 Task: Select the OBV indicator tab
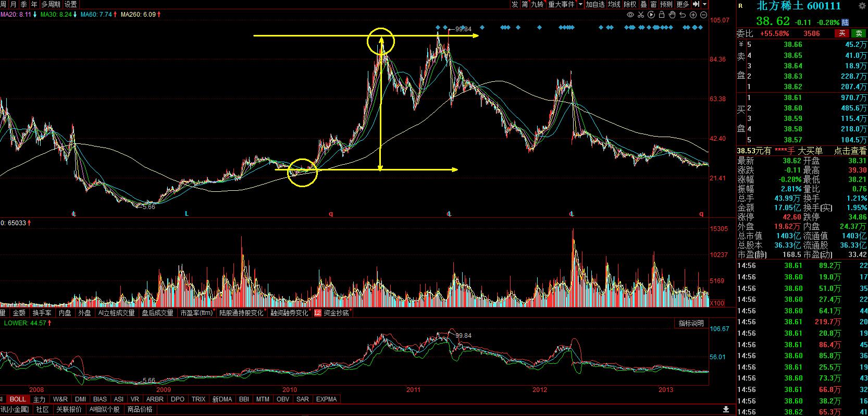(x=283, y=399)
